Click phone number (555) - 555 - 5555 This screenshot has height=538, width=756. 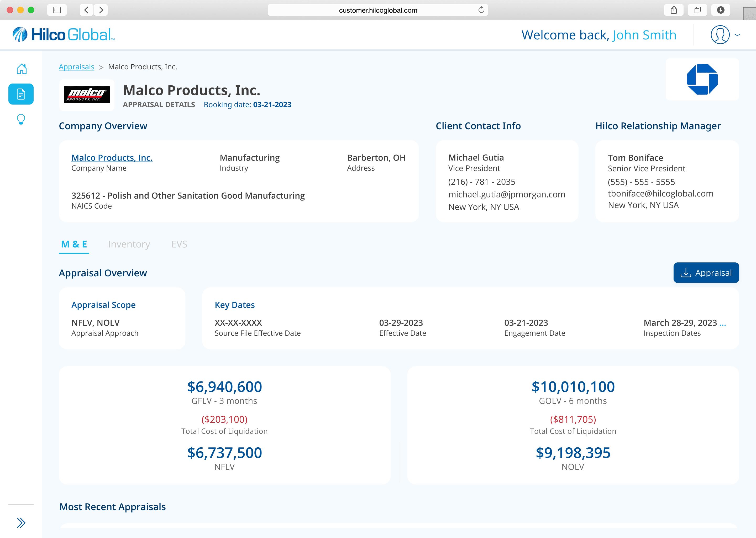pyautogui.click(x=641, y=182)
